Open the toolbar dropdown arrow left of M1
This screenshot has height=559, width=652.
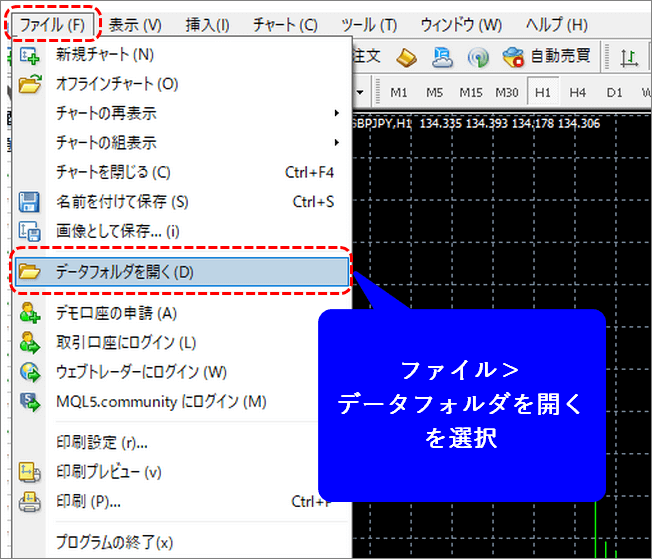pos(360,92)
